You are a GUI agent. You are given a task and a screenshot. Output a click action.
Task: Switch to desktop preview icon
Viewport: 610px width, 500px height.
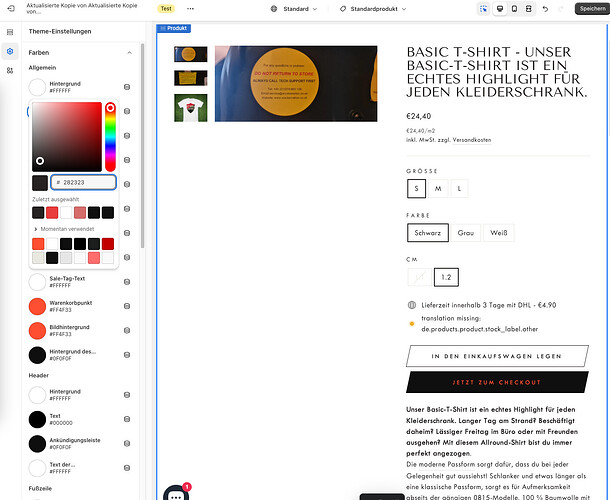pos(500,9)
